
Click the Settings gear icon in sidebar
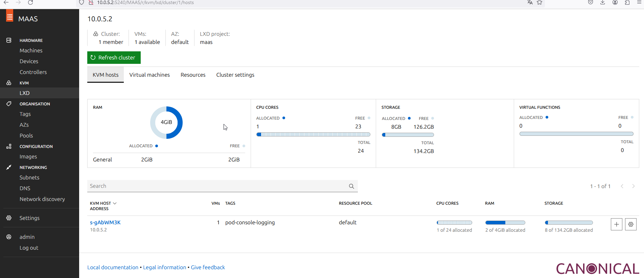click(x=9, y=218)
